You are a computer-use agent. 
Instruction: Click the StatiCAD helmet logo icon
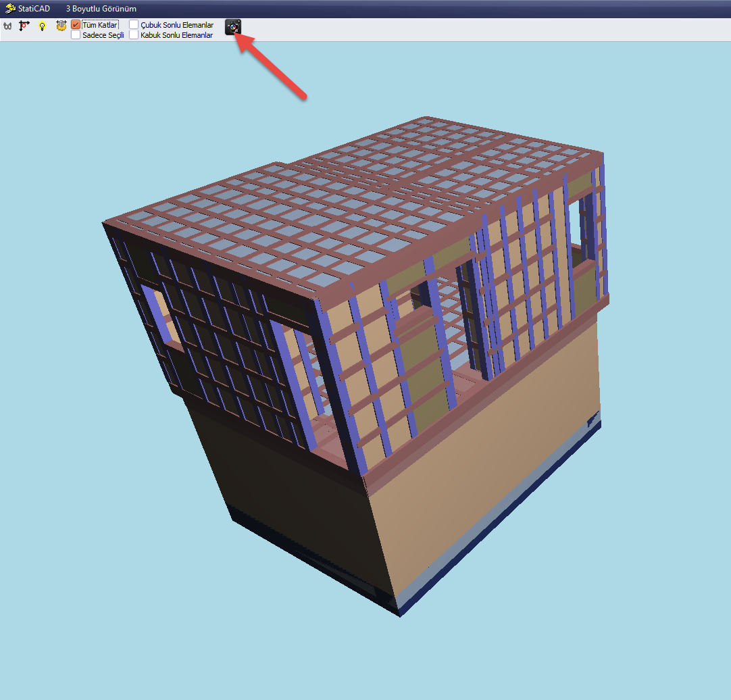9,8
